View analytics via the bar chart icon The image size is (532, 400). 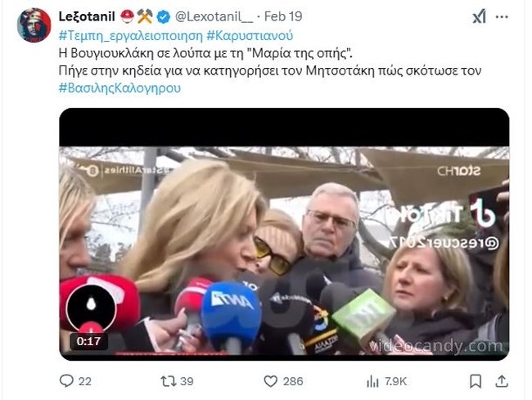(x=372, y=382)
